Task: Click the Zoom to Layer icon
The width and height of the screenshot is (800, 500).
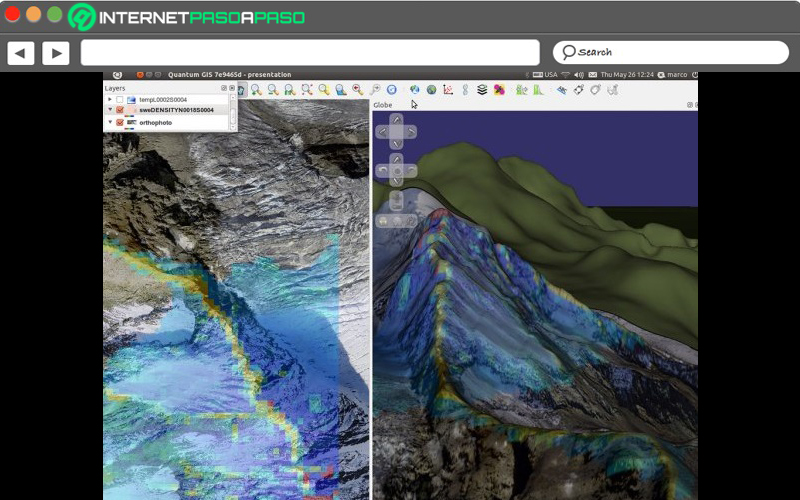Action: [x=341, y=90]
